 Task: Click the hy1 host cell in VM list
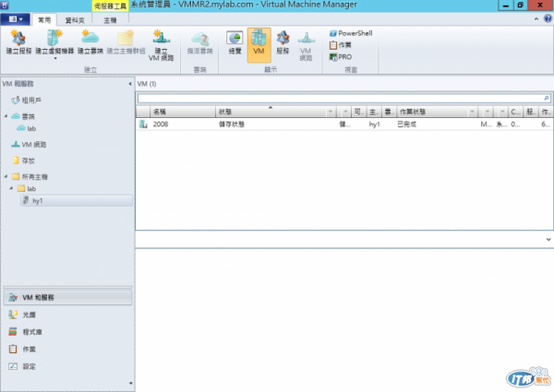point(374,125)
